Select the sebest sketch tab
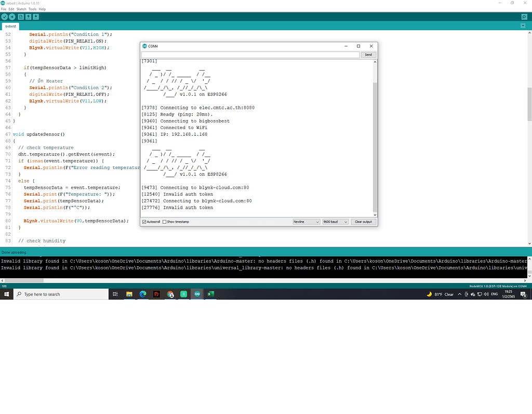 (10, 26)
